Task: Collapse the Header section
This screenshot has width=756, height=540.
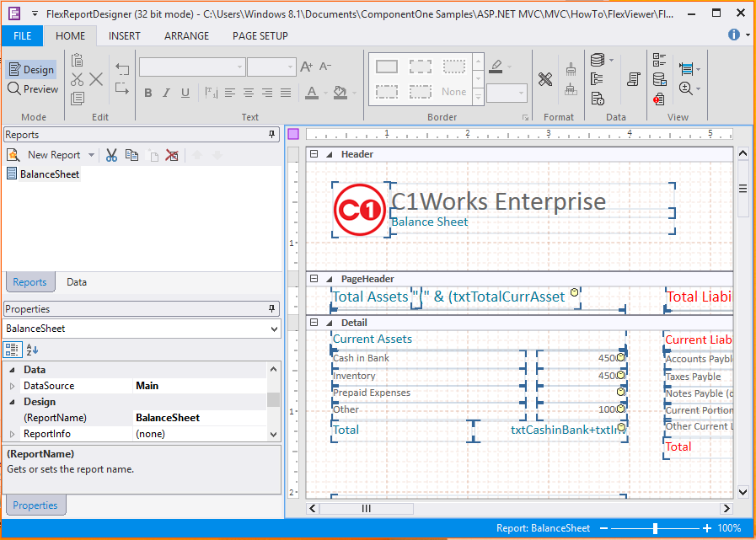Action: [x=314, y=154]
